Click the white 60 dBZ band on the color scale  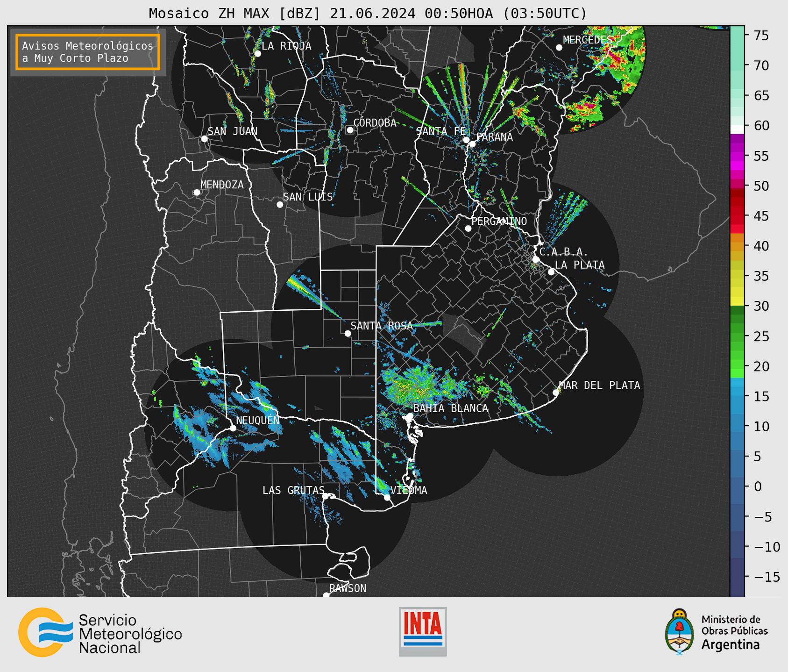pyautogui.click(x=737, y=129)
